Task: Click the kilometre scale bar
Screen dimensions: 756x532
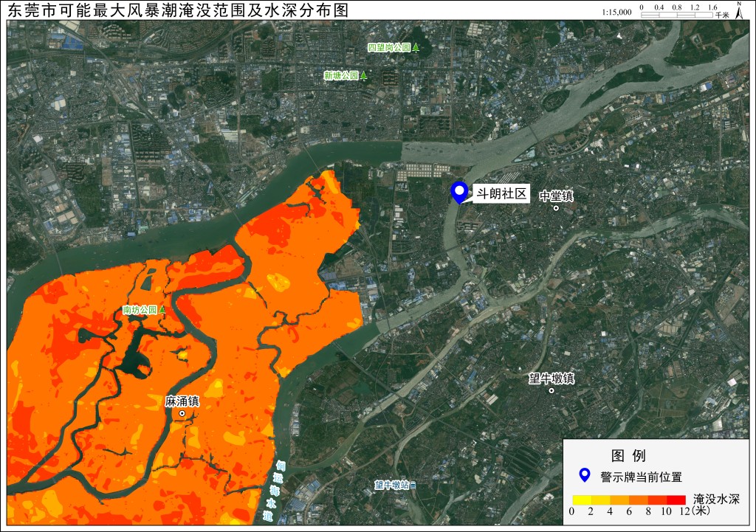Action: [x=677, y=15]
